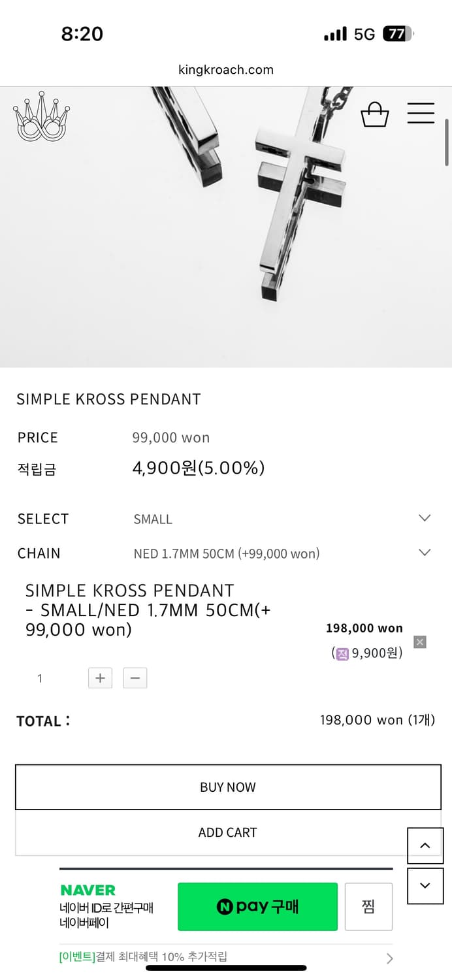Image resolution: width=452 pixels, height=980 pixels.
Task: Open the hamburger navigation menu
Action: click(x=421, y=112)
